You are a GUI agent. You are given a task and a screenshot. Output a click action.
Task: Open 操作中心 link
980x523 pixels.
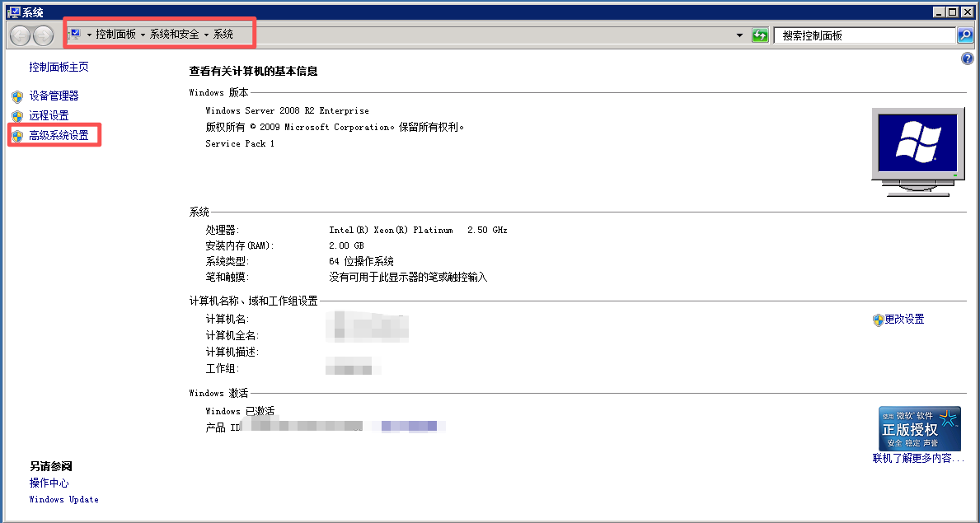49,483
